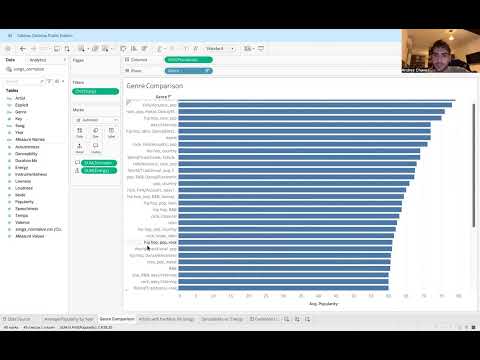Open the Data pane search options dropdown arrow

(x=63, y=81)
